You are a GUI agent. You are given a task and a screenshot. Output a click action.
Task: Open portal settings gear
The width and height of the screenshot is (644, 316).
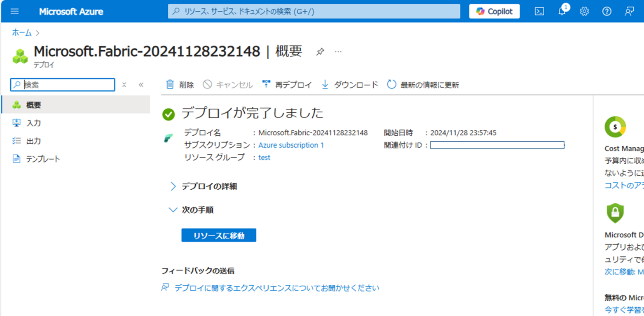(584, 12)
